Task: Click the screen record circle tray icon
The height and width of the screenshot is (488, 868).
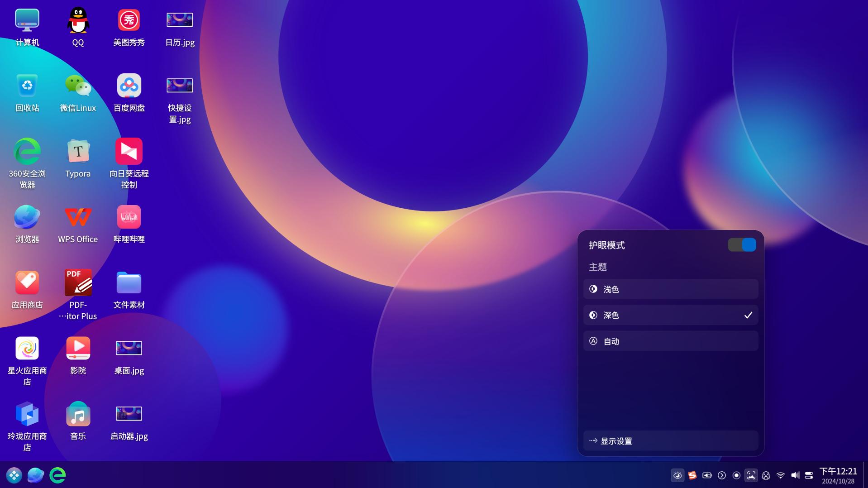Action: 736,475
